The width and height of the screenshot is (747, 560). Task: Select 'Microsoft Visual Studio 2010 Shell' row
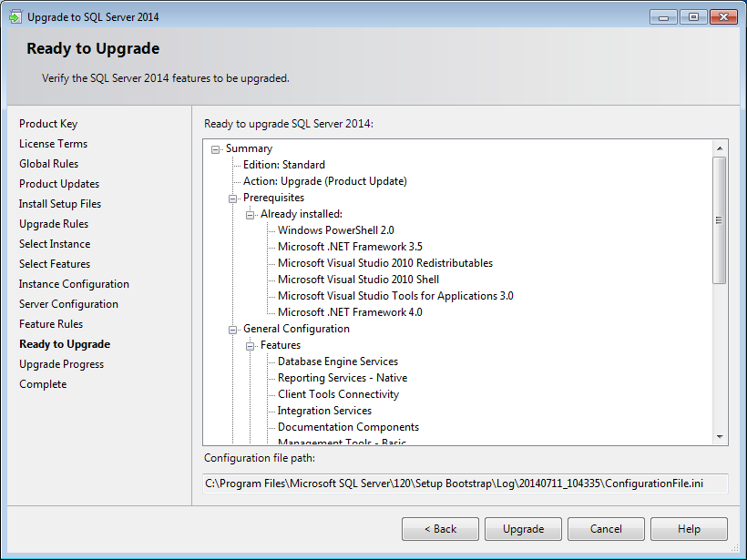358,280
